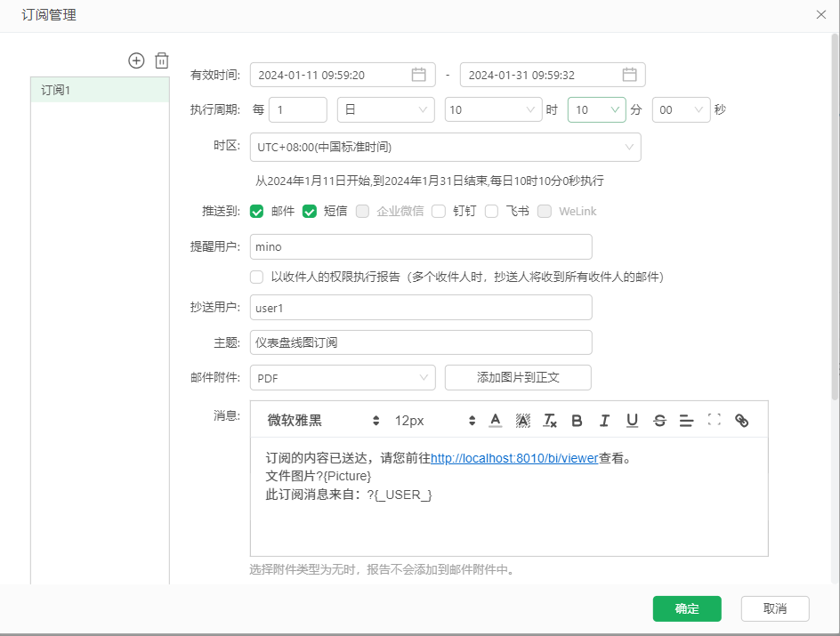Apply strikethrough formatting in the editor

click(x=659, y=420)
